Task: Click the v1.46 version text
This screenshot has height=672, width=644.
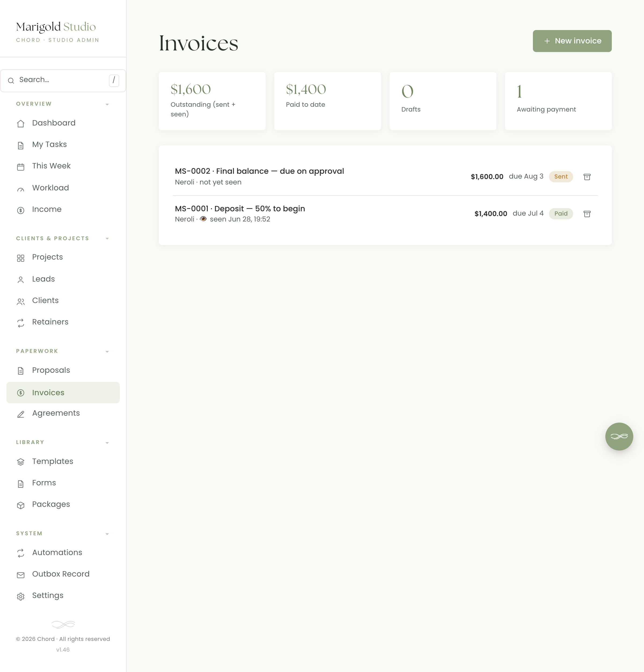Action: click(x=63, y=650)
